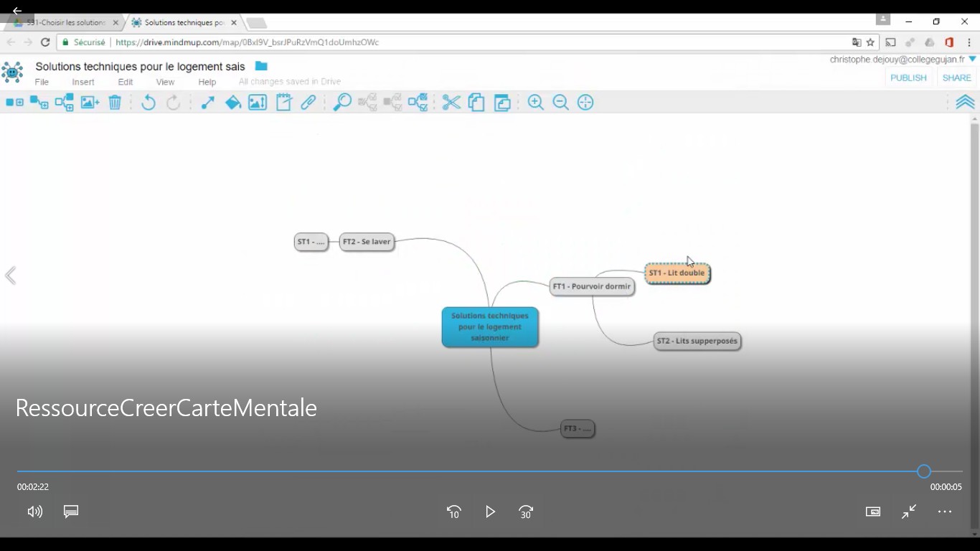
Task: Switch to the Solutions techniques browser tab
Action: click(x=184, y=22)
